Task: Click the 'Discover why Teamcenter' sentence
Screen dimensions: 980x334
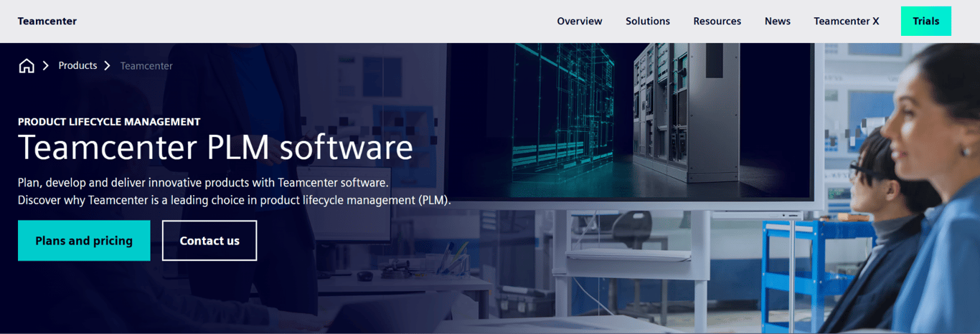Action: [235, 200]
